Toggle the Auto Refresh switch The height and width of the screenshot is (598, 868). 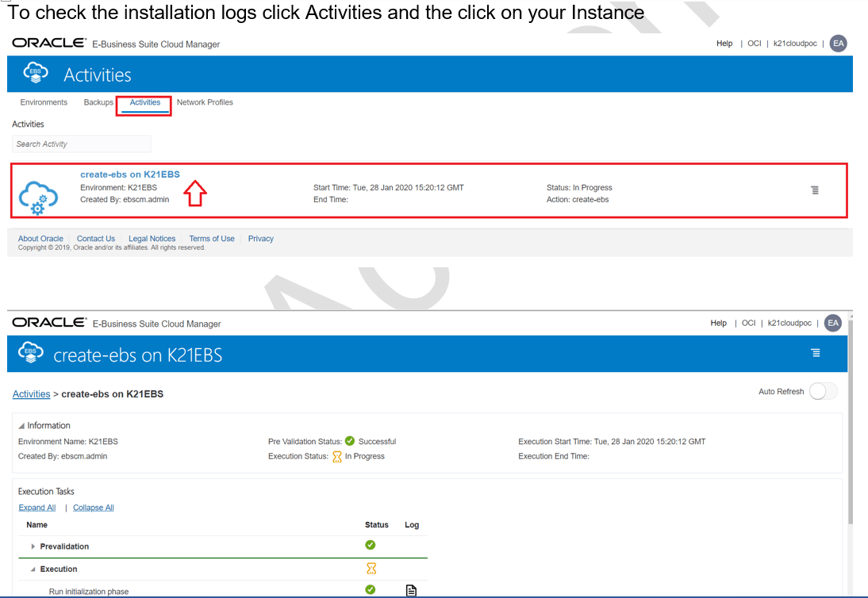click(823, 392)
